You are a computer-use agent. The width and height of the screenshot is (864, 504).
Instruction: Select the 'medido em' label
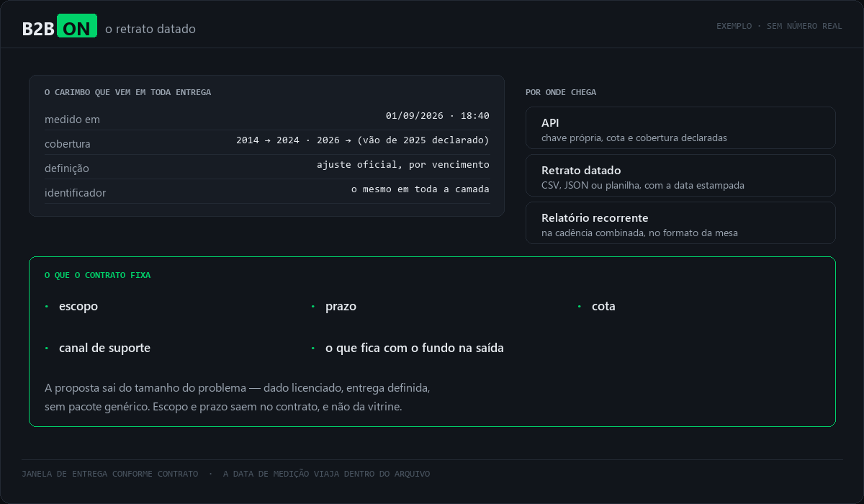(x=72, y=120)
